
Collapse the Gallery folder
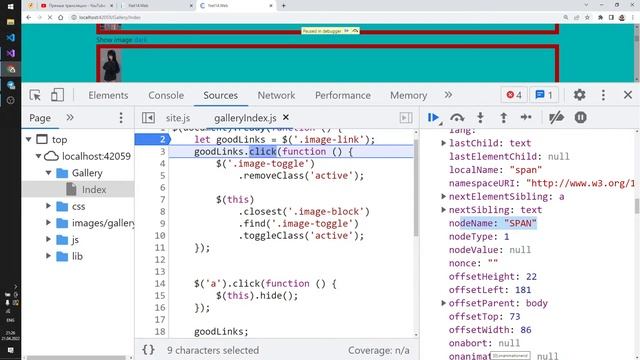pyautogui.click(x=48, y=173)
